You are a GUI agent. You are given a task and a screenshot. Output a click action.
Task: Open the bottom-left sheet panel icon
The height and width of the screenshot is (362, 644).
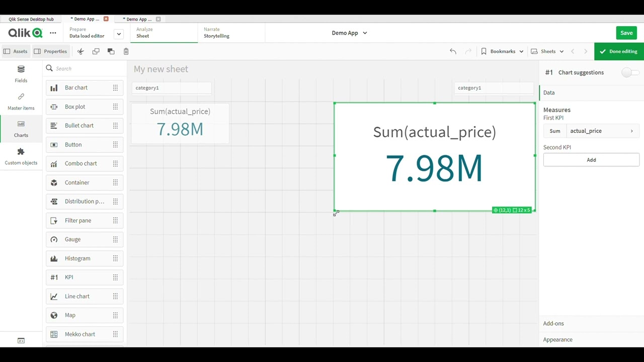(21, 340)
